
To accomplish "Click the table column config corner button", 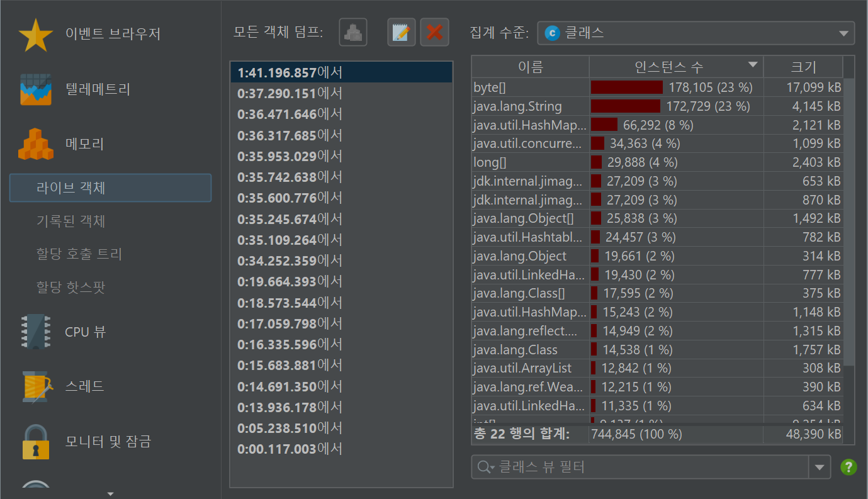I will click(848, 67).
